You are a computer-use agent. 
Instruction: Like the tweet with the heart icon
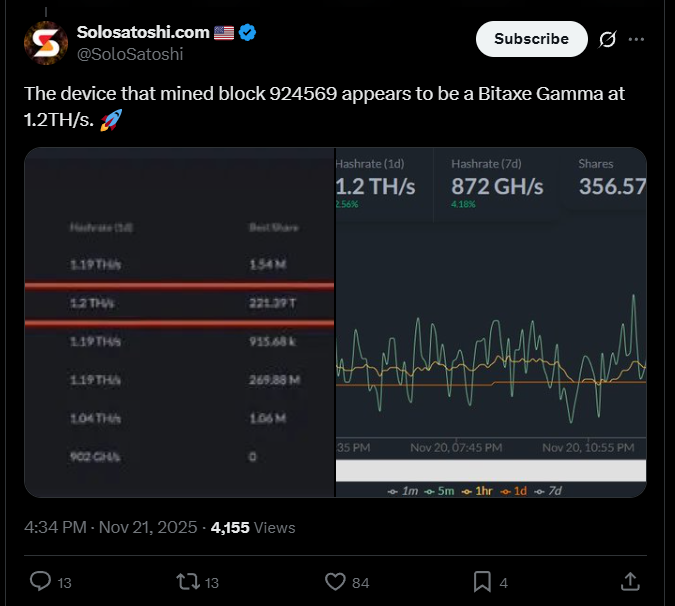click(x=335, y=581)
